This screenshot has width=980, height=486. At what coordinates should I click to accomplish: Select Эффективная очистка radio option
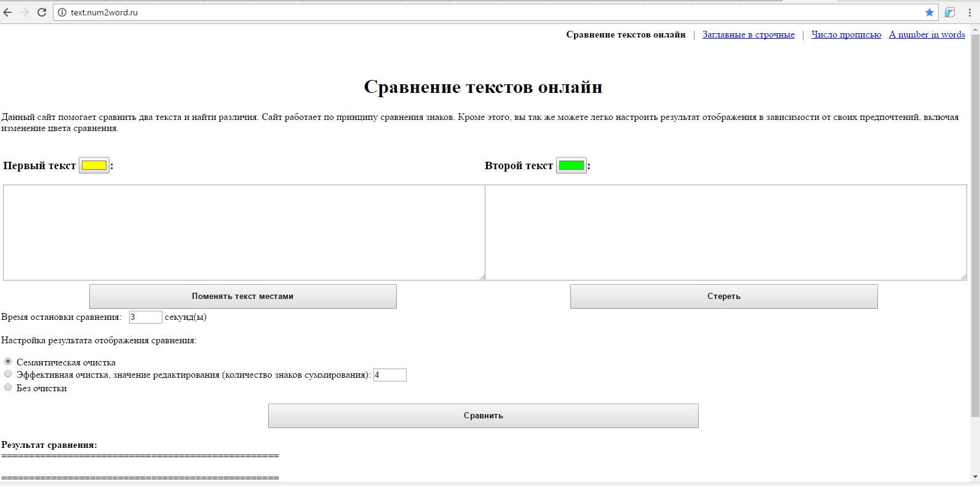click(8, 373)
